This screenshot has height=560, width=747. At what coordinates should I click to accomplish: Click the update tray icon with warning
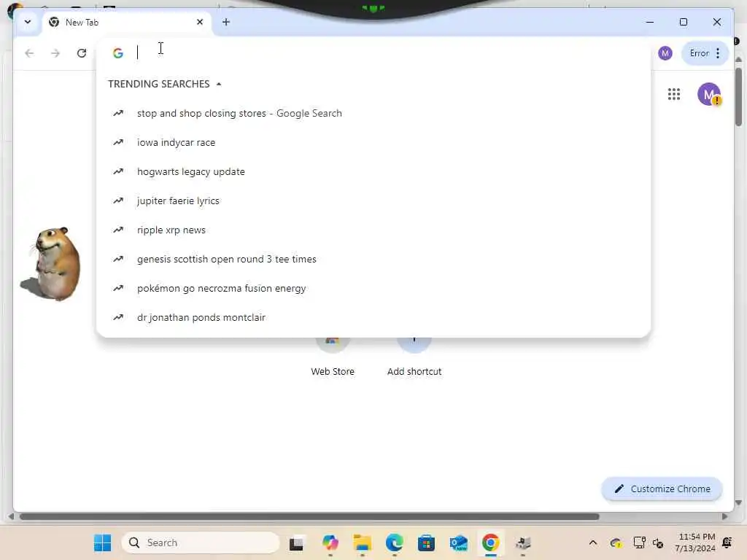(616, 542)
